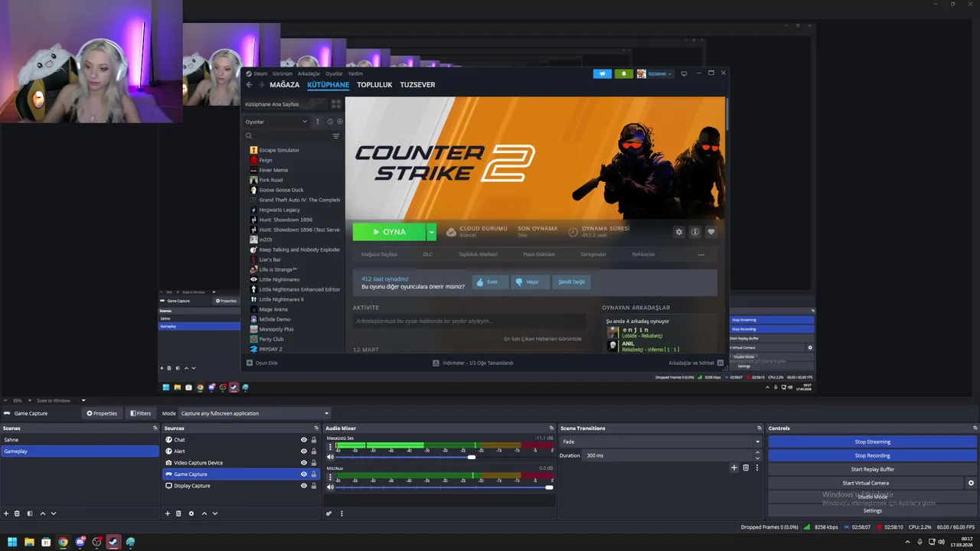The height and width of the screenshot is (551, 980).
Task: Move the selected scene down
Action: 54,514
